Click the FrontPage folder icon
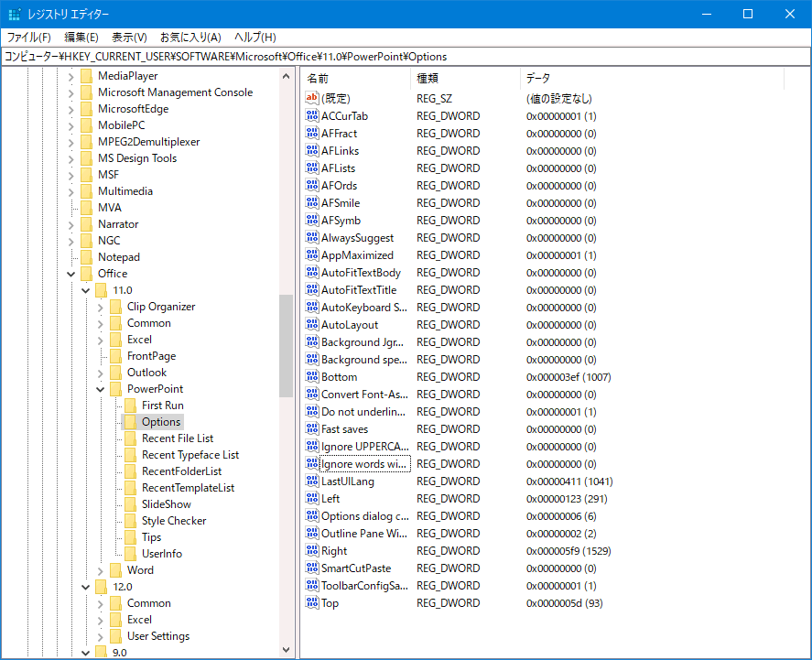 pyautogui.click(x=116, y=356)
